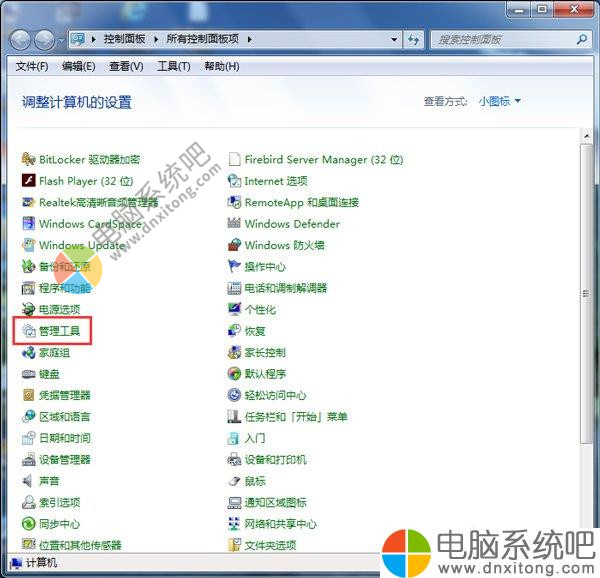Click the 搜索控制面板 search field
The image size is (600, 578).
[x=500, y=40]
